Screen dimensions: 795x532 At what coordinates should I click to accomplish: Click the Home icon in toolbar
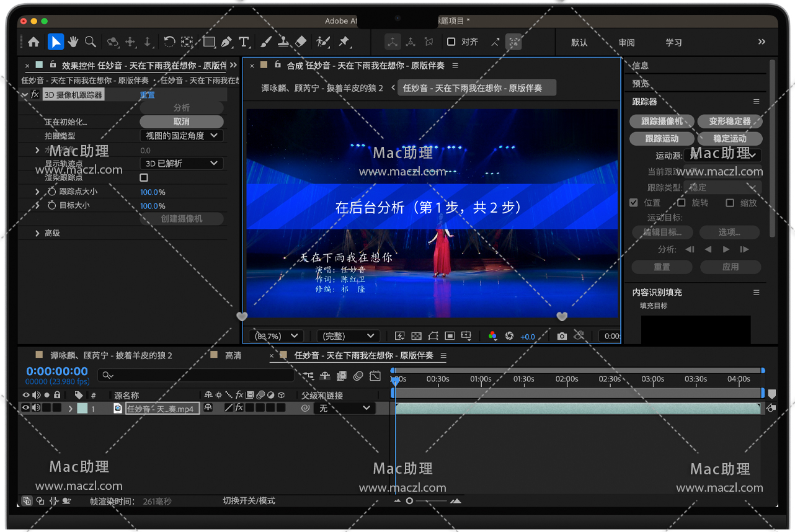click(x=33, y=42)
